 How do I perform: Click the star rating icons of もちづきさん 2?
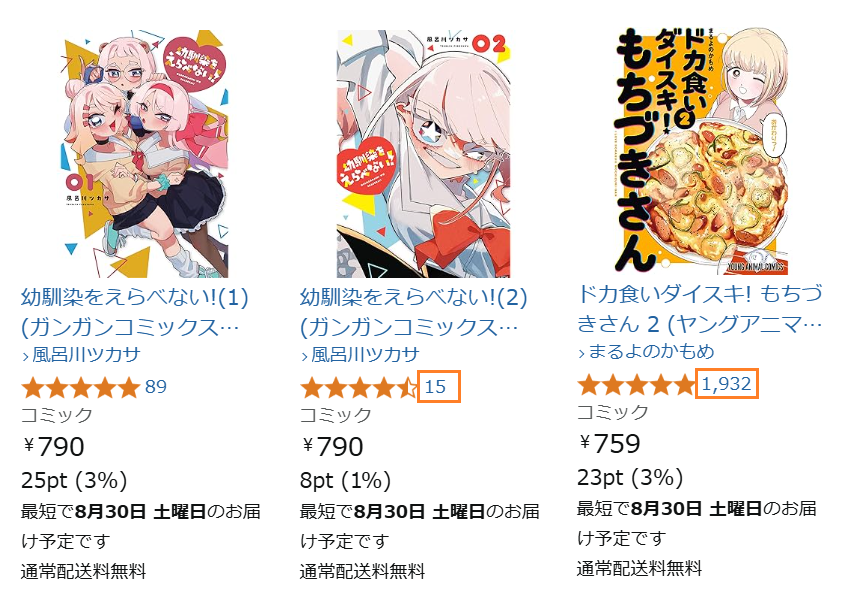[x=636, y=385]
